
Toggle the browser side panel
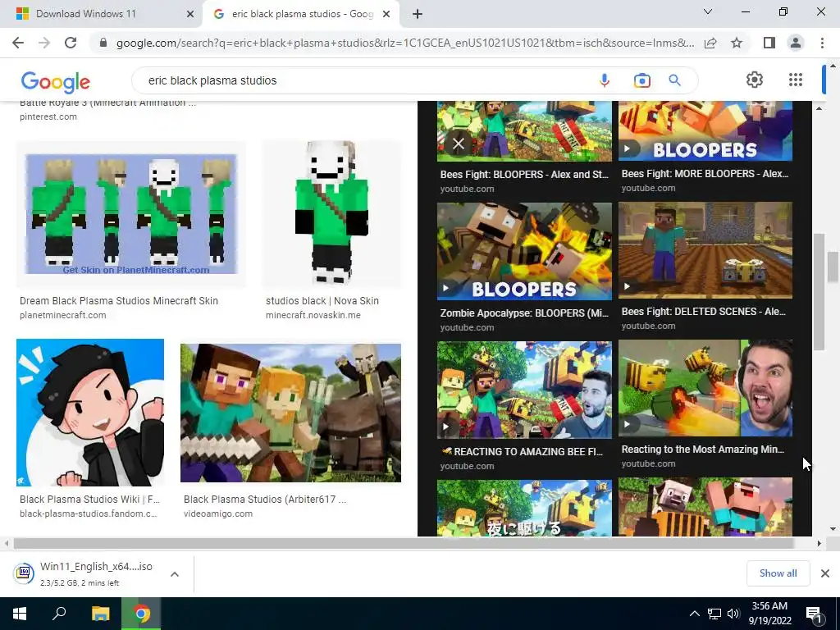click(769, 43)
